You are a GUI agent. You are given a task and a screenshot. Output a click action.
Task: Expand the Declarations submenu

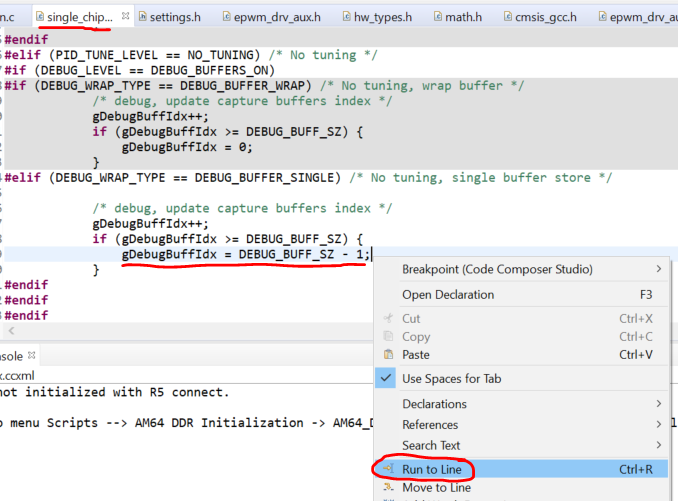[x=658, y=404]
